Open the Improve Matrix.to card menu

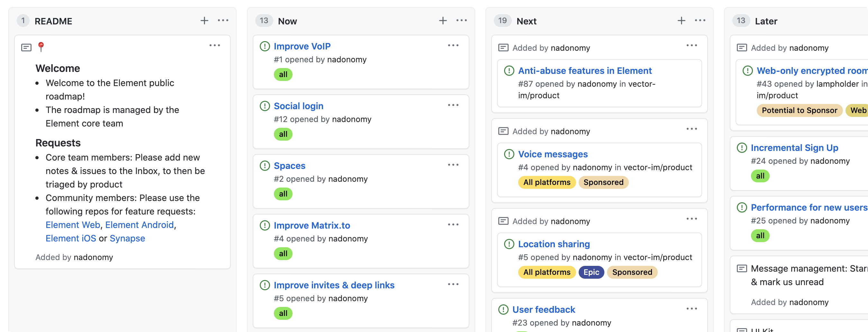tap(453, 225)
